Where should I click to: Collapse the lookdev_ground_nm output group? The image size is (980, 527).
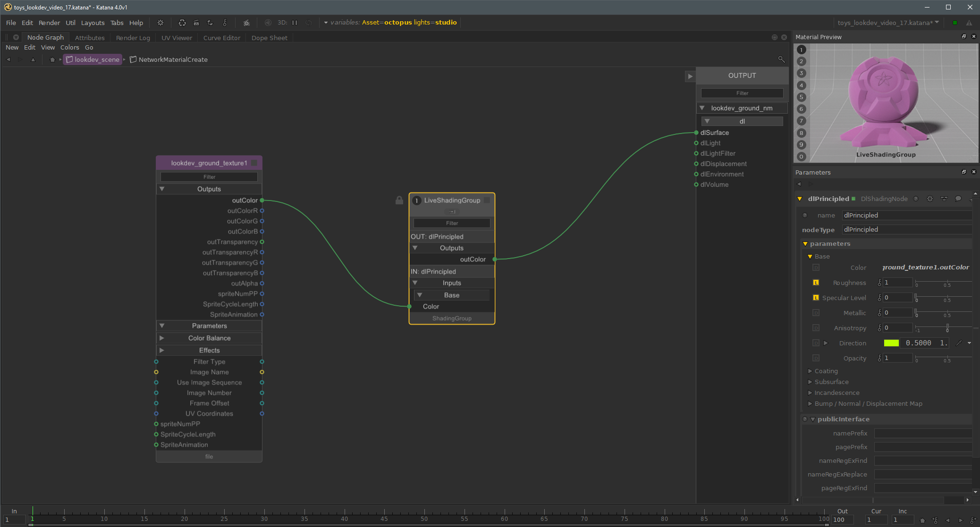click(x=702, y=108)
